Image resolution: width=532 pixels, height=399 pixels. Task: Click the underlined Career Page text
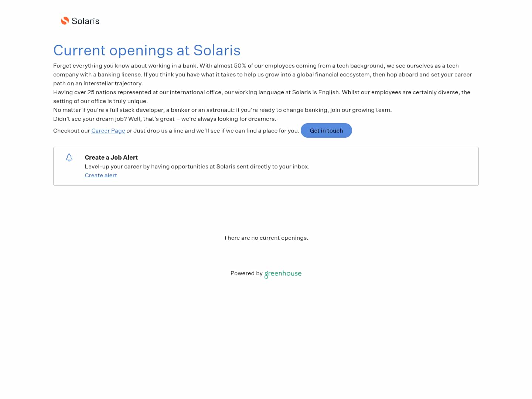point(108,130)
